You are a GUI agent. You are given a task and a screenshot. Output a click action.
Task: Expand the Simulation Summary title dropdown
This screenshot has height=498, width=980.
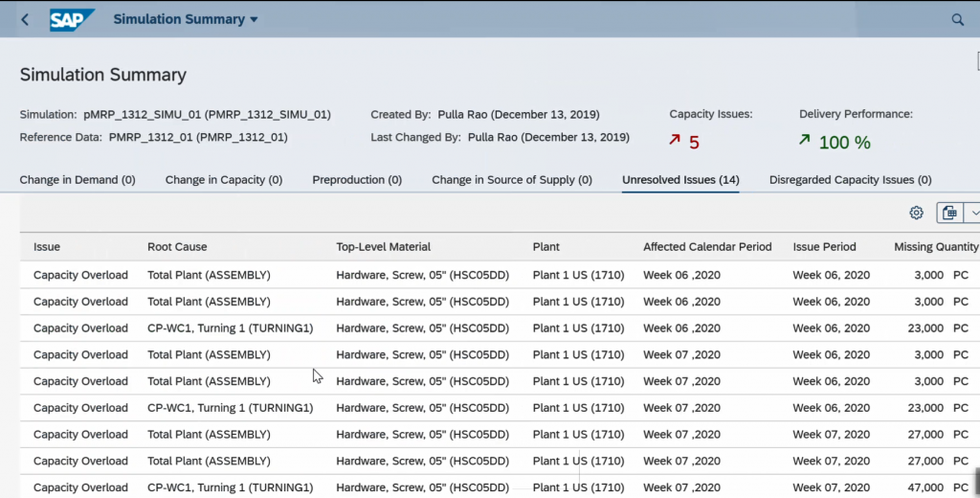[254, 19]
